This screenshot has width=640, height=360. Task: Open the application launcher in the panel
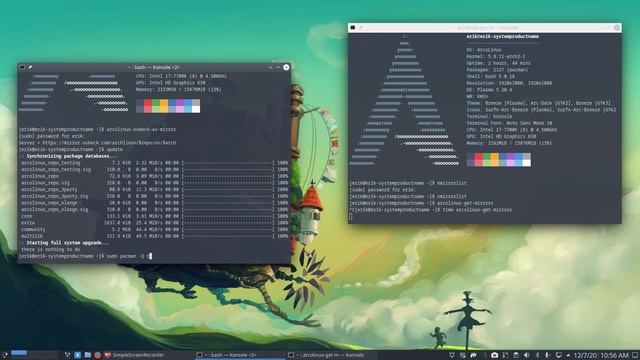[x=4, y=355]
